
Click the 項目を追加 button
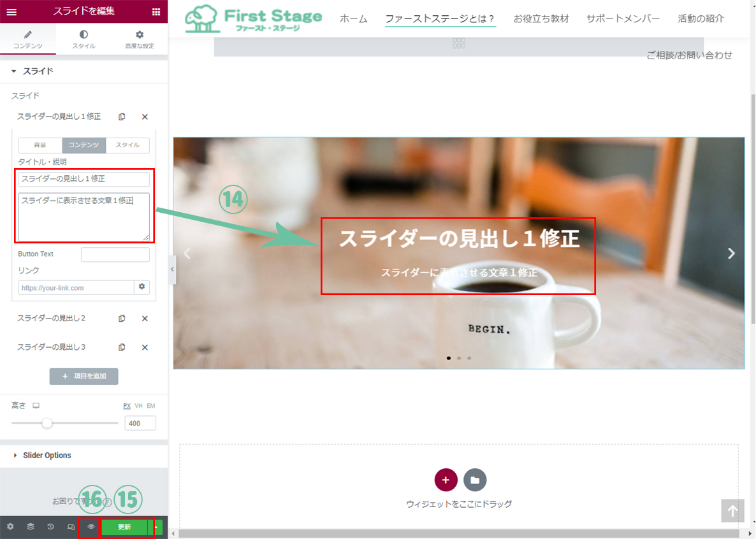pyautogui.click(x=84, y=377)
